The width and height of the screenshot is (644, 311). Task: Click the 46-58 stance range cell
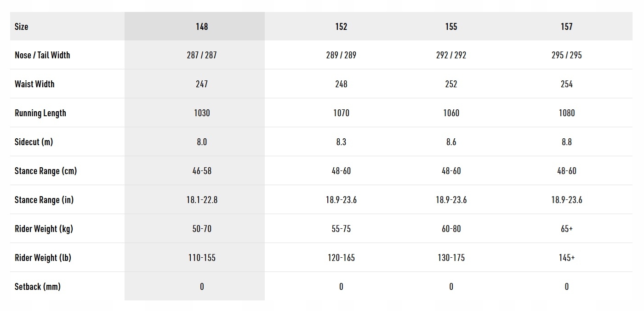pyautogui.click(x=202, y=171)
